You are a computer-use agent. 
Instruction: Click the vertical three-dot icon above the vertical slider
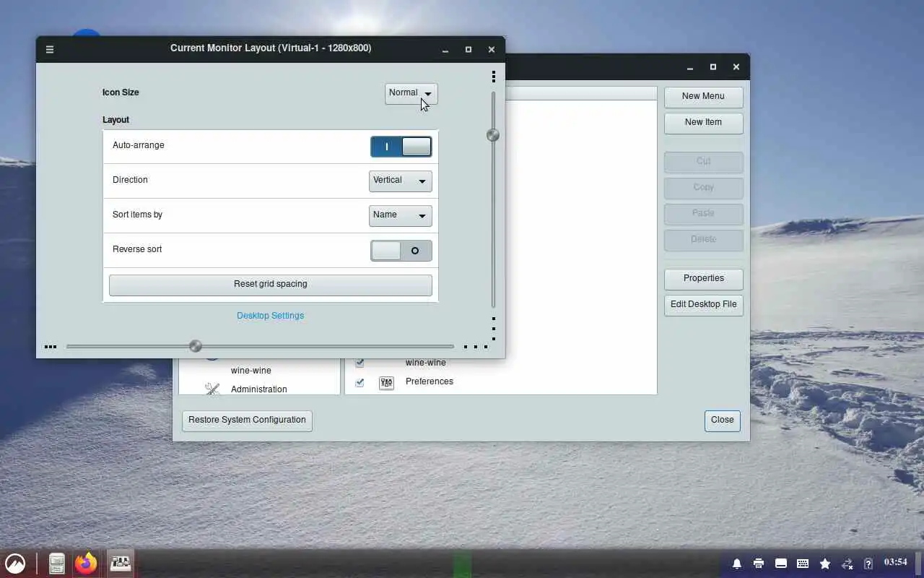[494, 77]
